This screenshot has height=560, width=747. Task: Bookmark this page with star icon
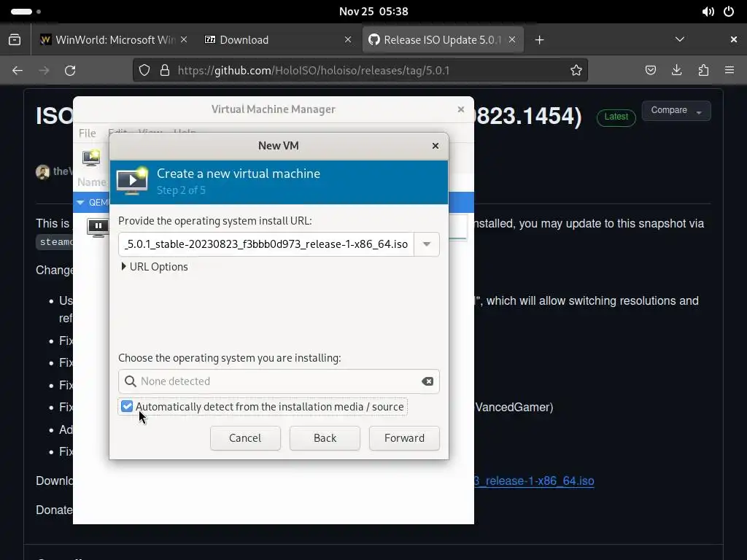coord(576,71)
